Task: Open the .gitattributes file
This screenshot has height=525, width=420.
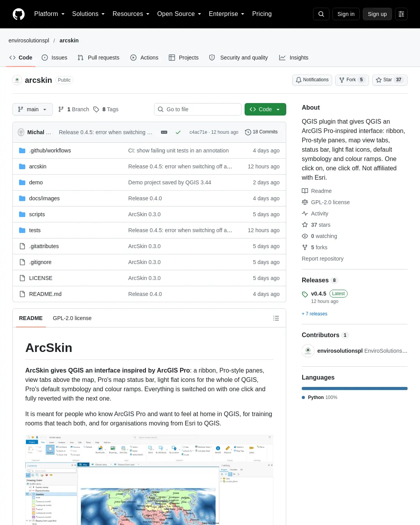Action: coord(44,246)
